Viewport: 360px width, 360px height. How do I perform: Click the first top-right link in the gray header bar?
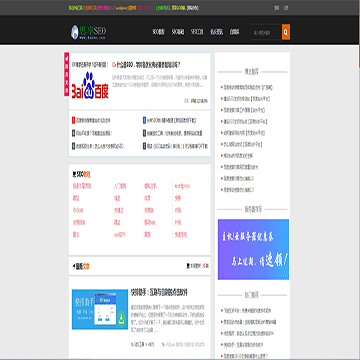[277, 8]
